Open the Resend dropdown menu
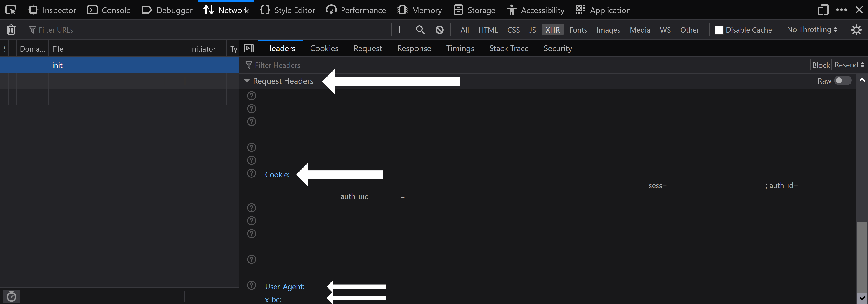This screenshot has height=304, width=868. coord(849,65)
